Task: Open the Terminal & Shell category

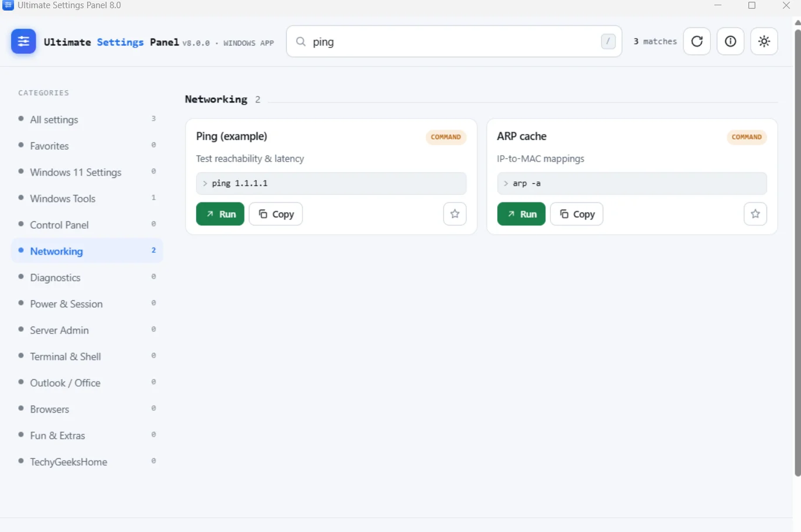Action: click(87, 356)
